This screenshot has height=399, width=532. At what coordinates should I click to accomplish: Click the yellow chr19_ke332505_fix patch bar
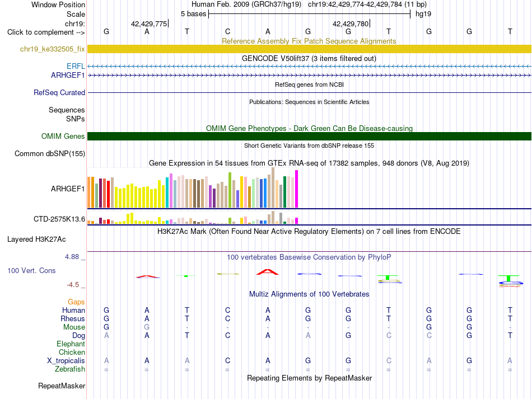[309, 49]
